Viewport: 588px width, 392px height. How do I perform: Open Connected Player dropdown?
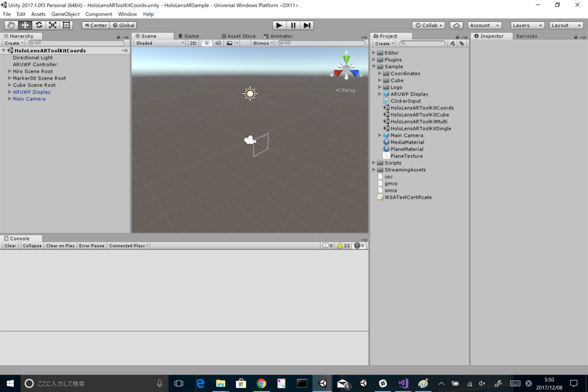[x=128, y=246]
